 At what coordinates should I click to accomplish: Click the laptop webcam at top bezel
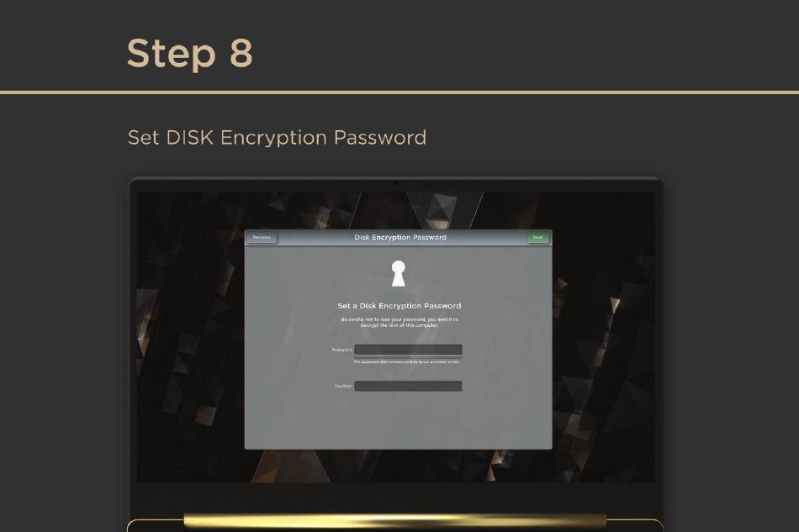click(x=395, y=182)
